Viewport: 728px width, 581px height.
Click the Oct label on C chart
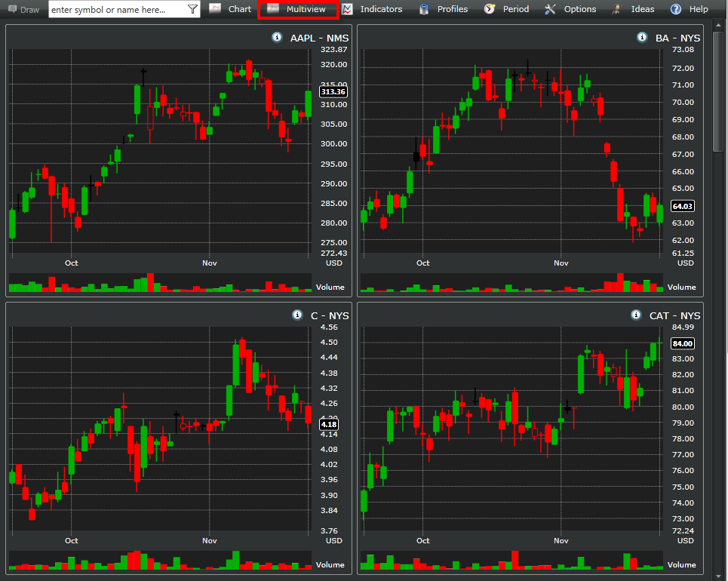point(72,540)
